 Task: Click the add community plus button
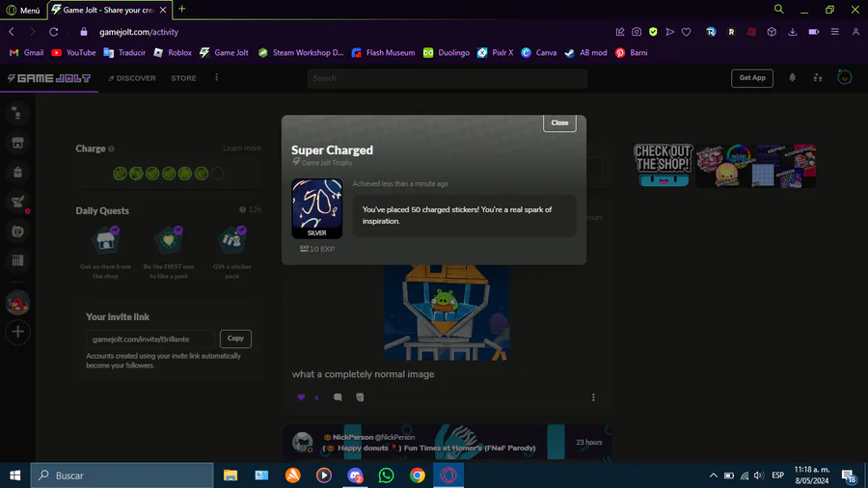(17, 332)
